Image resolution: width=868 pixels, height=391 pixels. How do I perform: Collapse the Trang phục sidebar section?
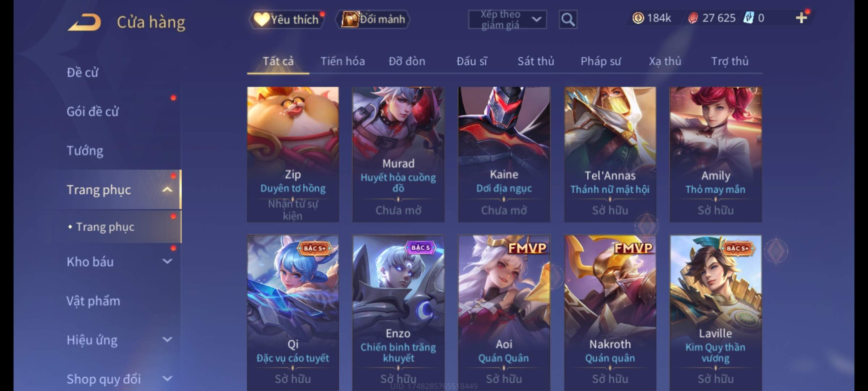click(x=167, y=190)
